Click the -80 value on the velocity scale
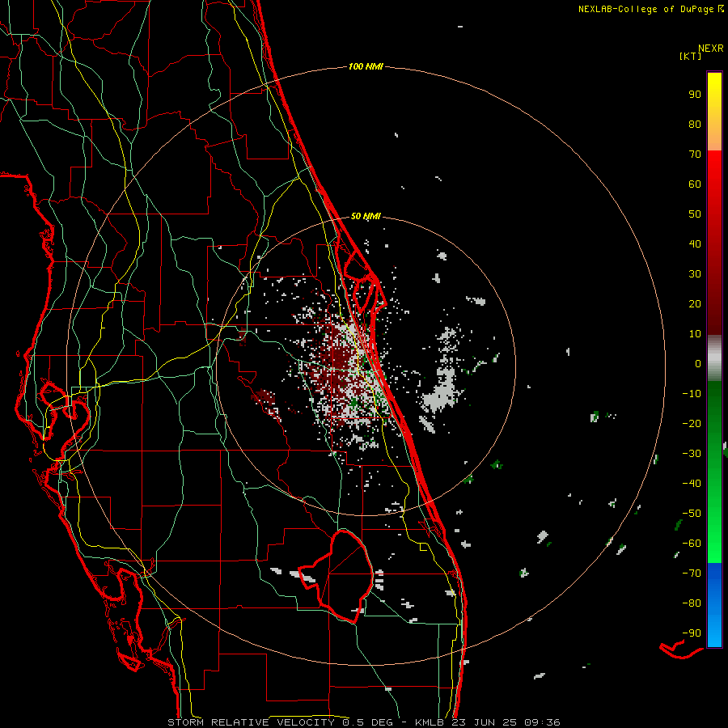 coord(692,603)
